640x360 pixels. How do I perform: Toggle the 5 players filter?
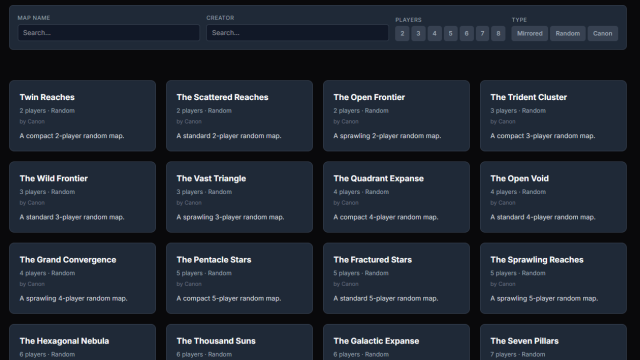click(x=450, y=33)
